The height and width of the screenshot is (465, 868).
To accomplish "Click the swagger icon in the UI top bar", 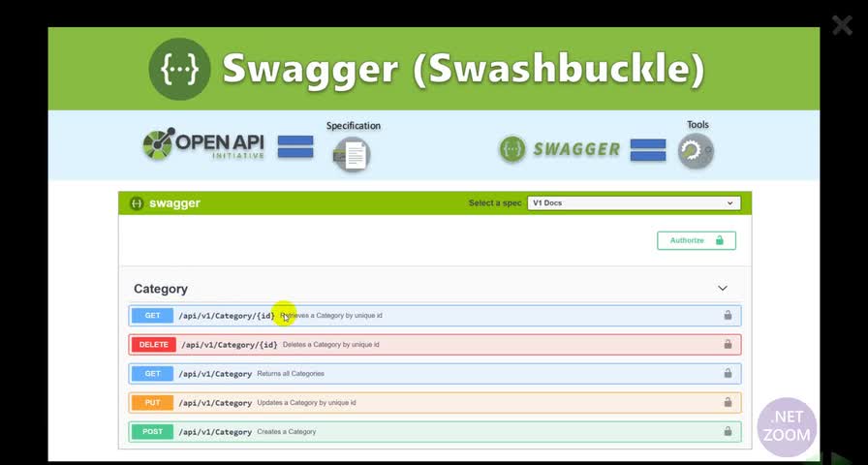I will click(x=137, y=203).
